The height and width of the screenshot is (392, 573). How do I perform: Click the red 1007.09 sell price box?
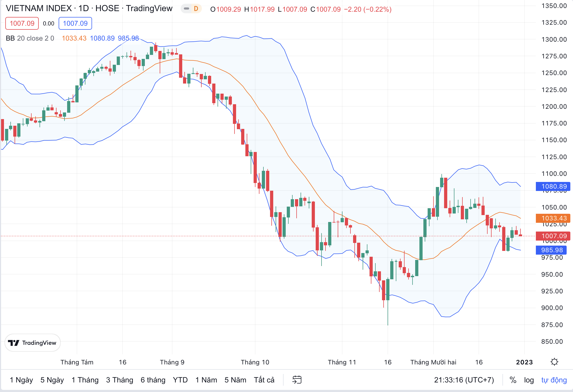22,23
